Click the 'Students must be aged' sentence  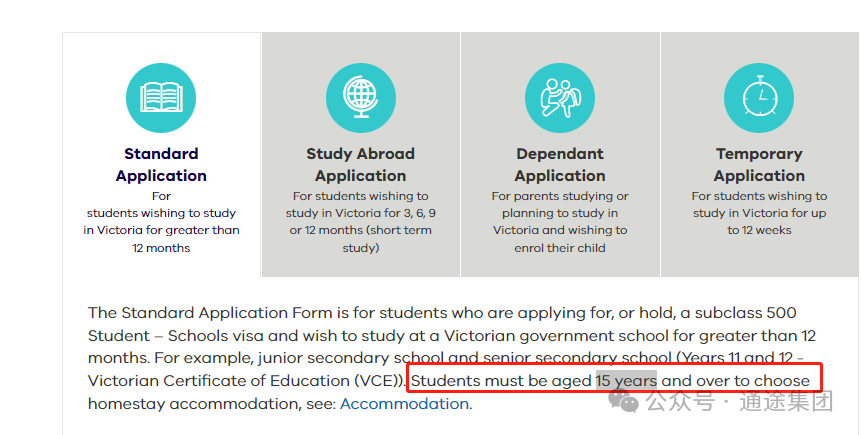pyautogui.click(x=610, y=381)
